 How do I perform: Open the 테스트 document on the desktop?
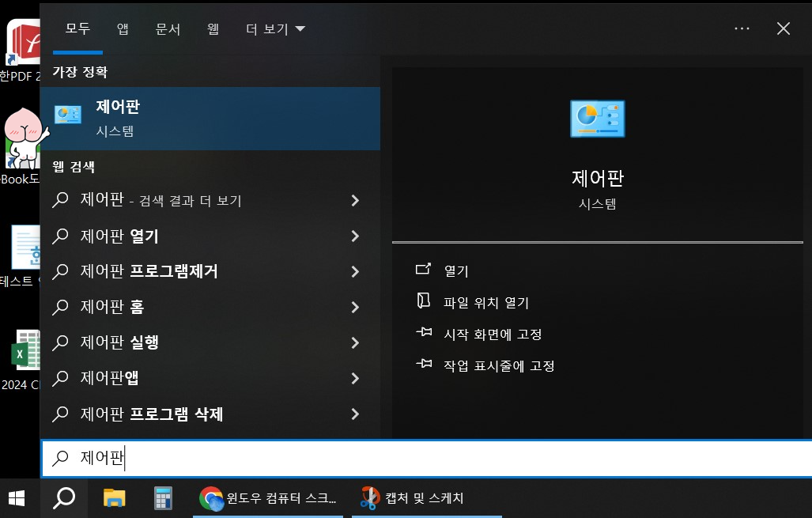24,249
